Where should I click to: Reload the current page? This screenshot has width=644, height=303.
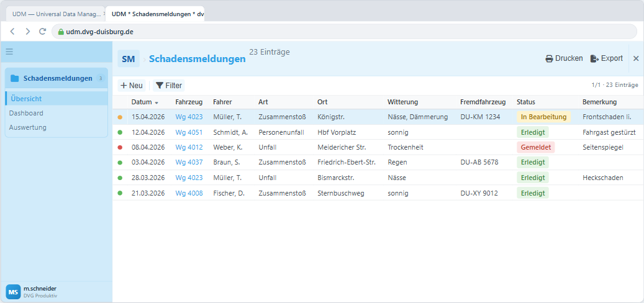click(42, 31)
